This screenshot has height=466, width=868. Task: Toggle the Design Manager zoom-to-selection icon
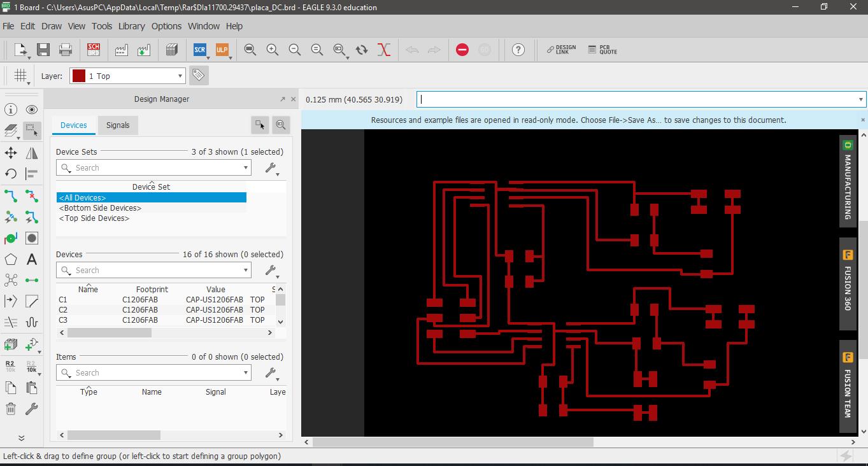[x=281, y=125]
